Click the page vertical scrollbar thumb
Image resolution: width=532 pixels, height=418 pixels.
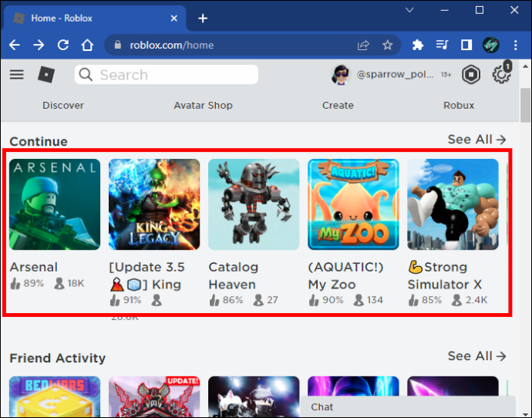(526, 105)
